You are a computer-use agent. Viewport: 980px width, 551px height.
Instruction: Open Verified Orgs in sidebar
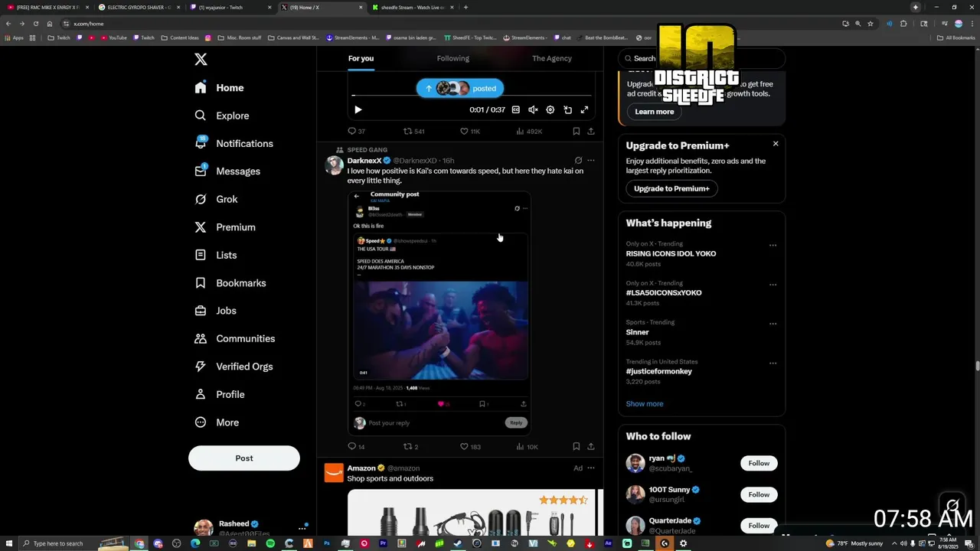pyautogui.click(x=234, y=367)
